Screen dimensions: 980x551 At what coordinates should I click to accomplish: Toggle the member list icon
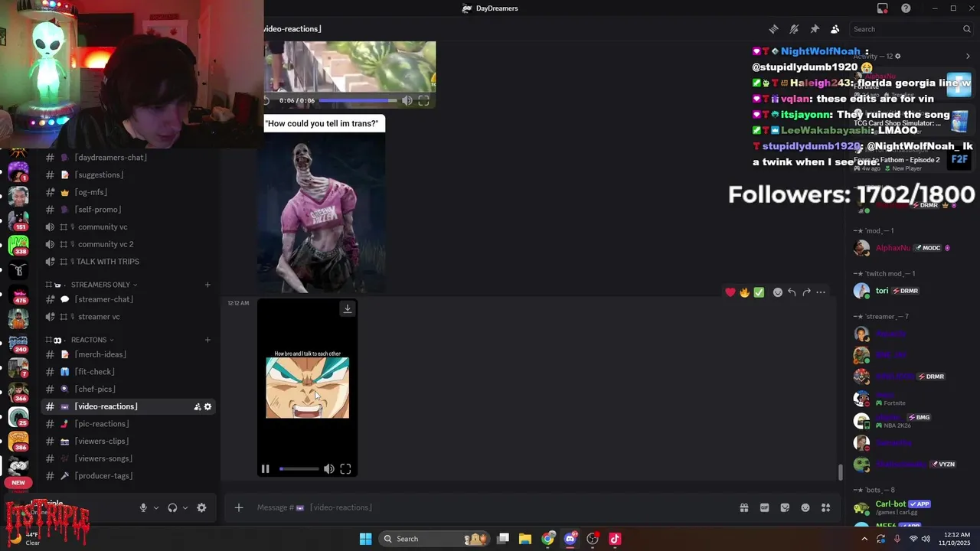point(835,29)
